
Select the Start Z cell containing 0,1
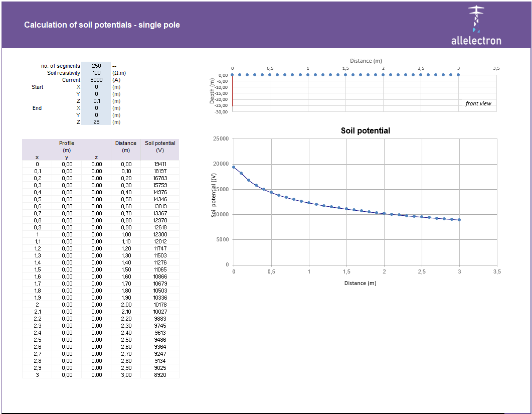[x=97, y=101]
